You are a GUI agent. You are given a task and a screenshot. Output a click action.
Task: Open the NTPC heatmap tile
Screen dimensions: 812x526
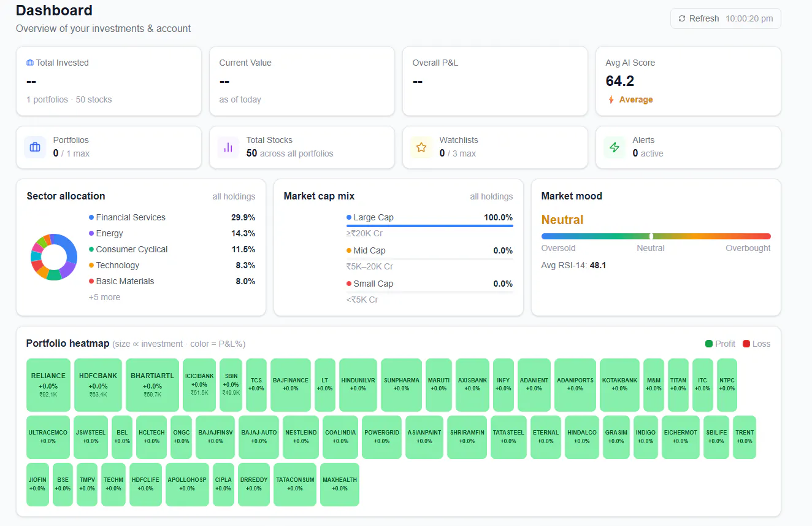(727, 385)
